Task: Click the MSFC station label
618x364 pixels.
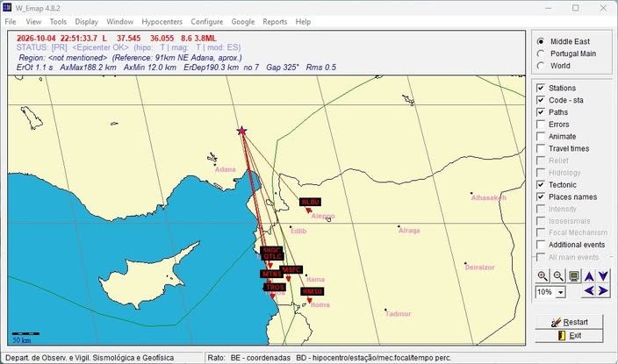Action: tap(291, 270)
